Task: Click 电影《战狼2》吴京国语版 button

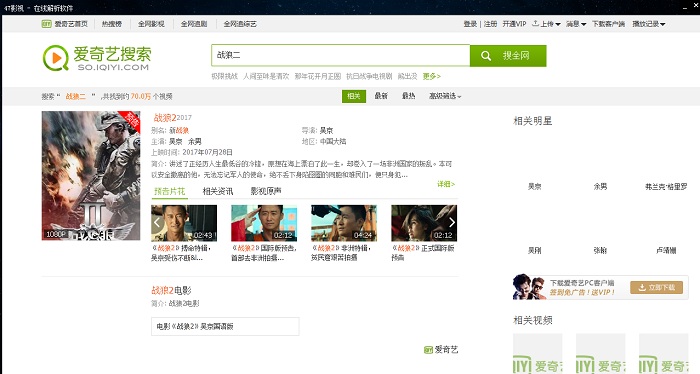Action: (x=225, y=326)
